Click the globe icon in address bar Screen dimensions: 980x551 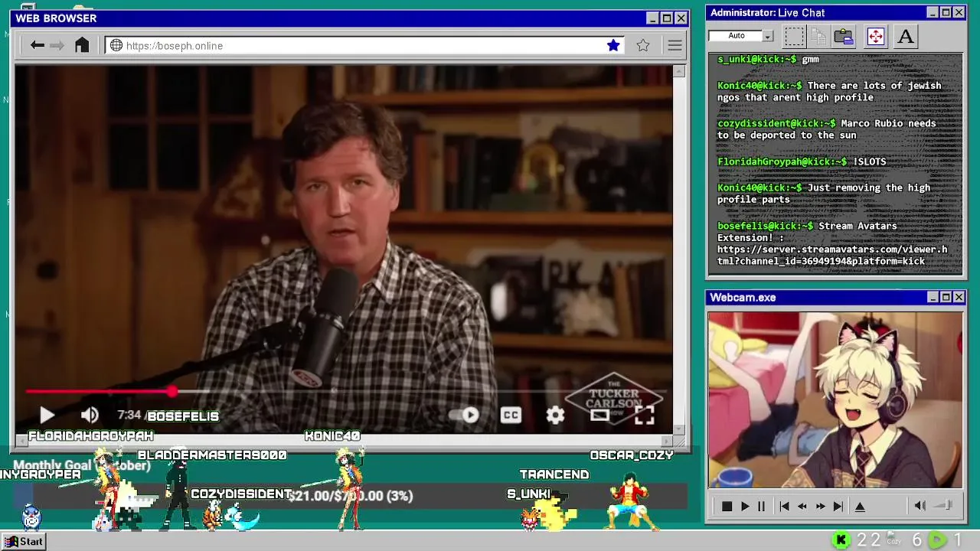[116, 46]
